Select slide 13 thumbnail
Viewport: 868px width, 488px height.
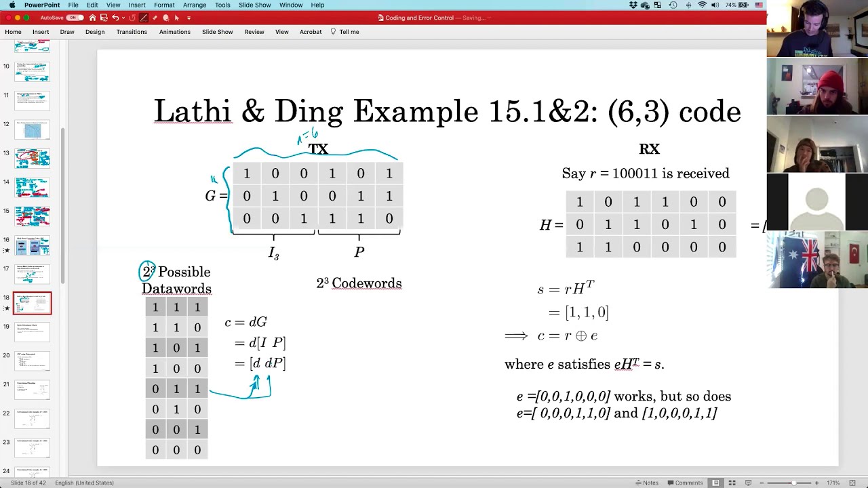tap(33, 159)
